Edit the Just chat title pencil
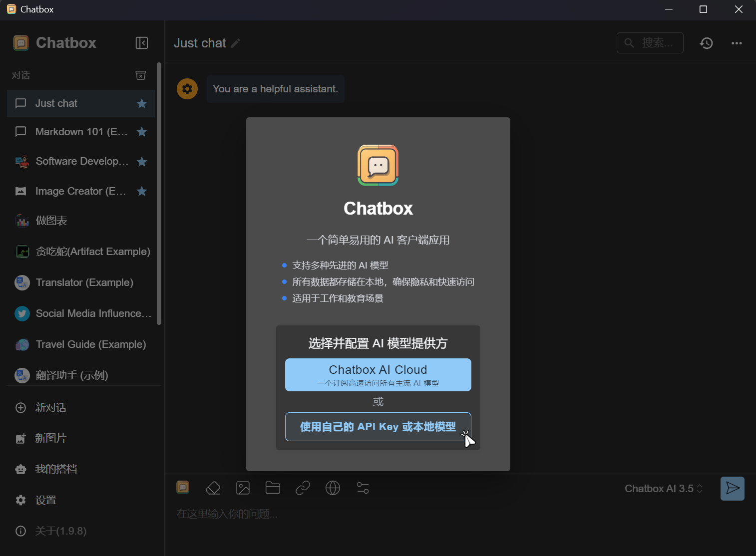The image size is (756, 556). pos(236,43)
